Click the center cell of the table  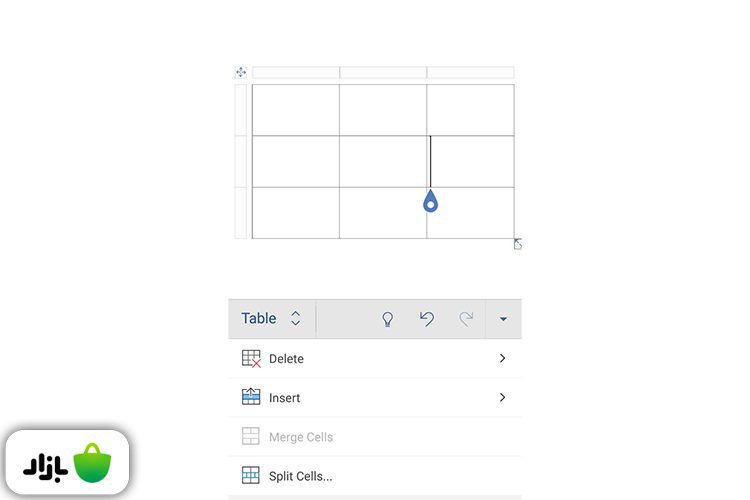pyautogui.click(x=383, y=161)
